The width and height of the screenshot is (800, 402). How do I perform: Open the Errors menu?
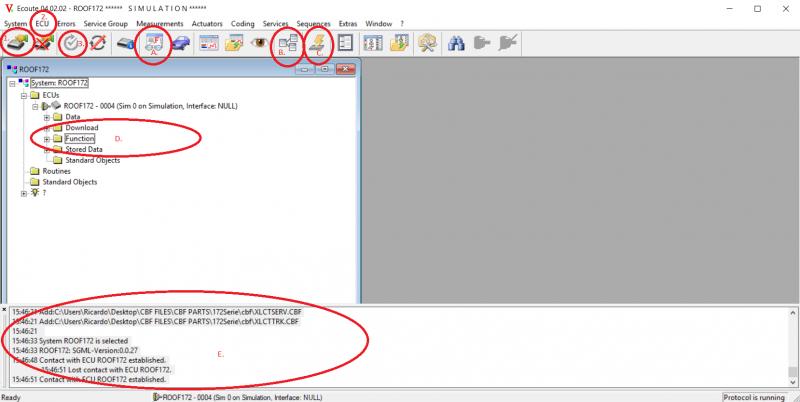66,23
